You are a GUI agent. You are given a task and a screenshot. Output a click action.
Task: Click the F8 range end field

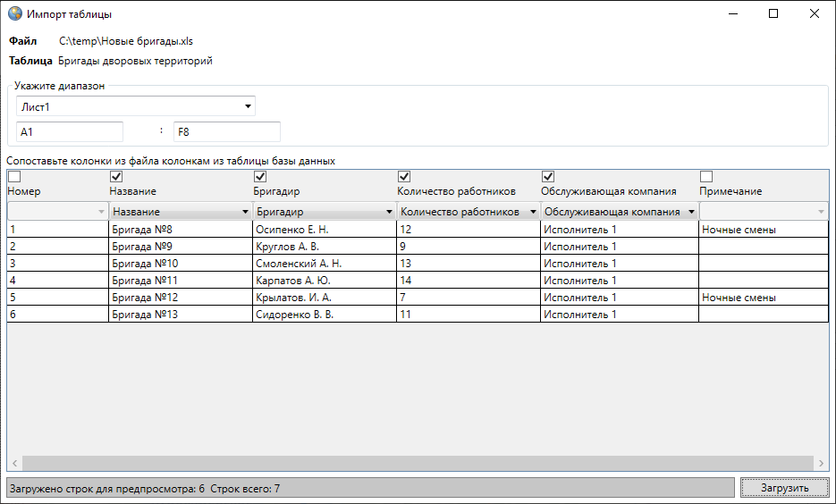[x=226, y=132]
